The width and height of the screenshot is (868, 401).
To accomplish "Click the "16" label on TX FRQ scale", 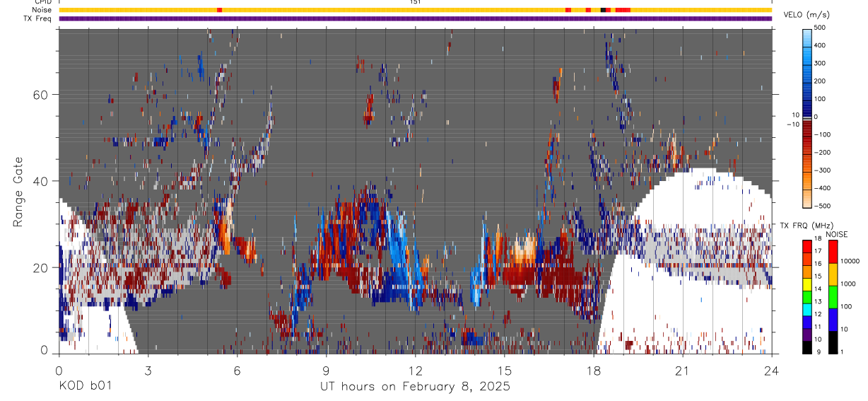I will click(x=818, y=264).
